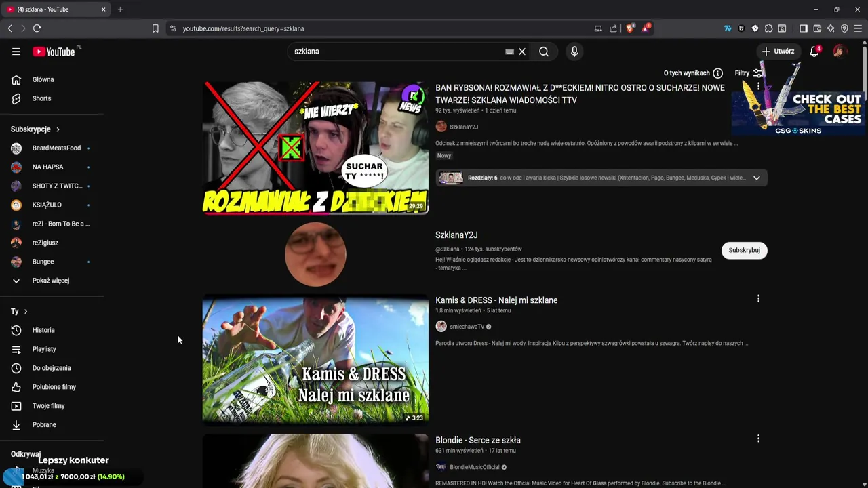Screen dimensions: 868x488
Task: Open a new browser tab
Action: pos(120,9)
